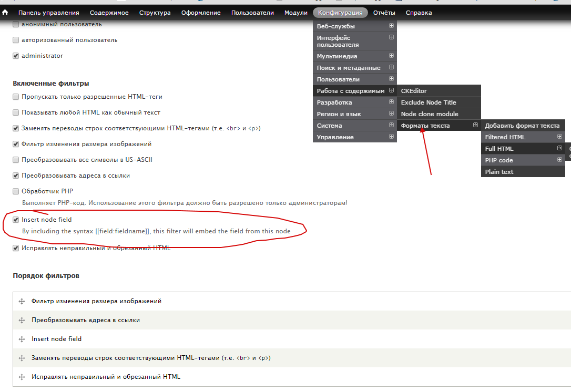The image size is (571, 392).
Task: Click arrow icon beside Мультимедиа menu item
Action: pos(391,56)
